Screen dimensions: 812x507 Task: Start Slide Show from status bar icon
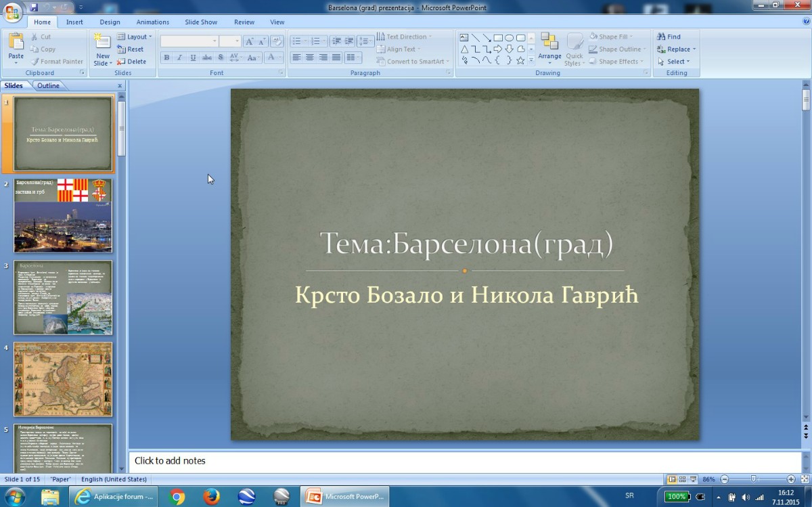[693, 479]
